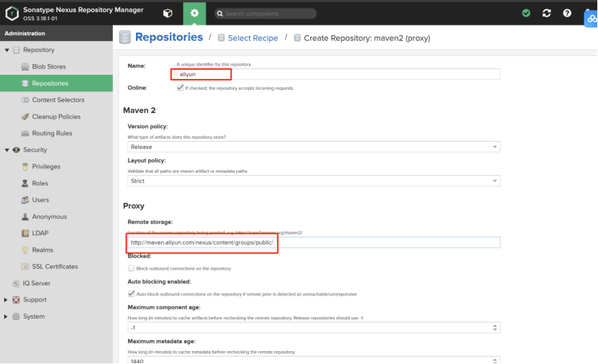Expand the Support tree node
The height and width of the screenshot is (364, 598).
pyautogui.click(x=6, y=300)
